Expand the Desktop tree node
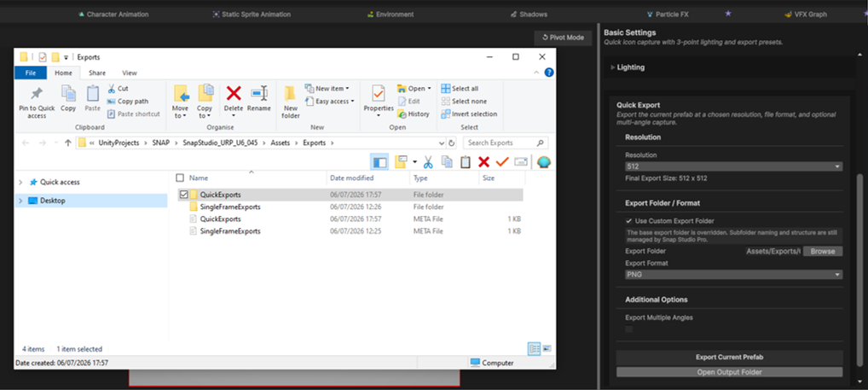Screen dimensions: 868x390 pyautogui.click(x=21, y=201)
